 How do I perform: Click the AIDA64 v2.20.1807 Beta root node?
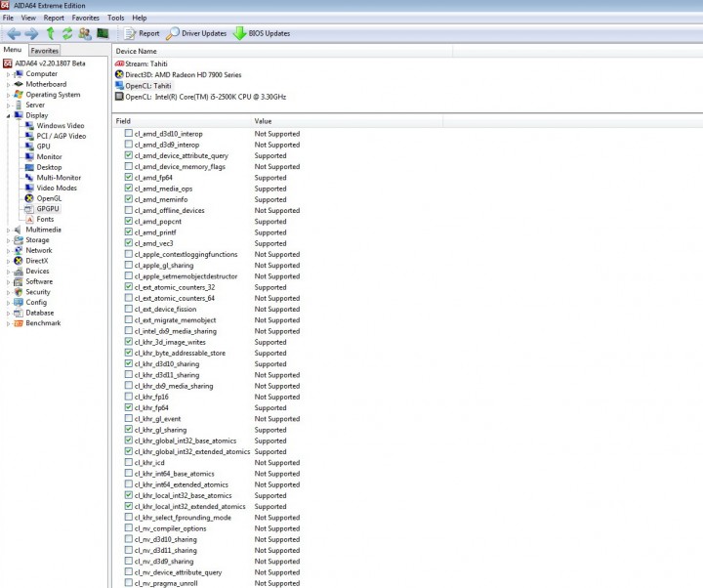(x=50, y=63)
